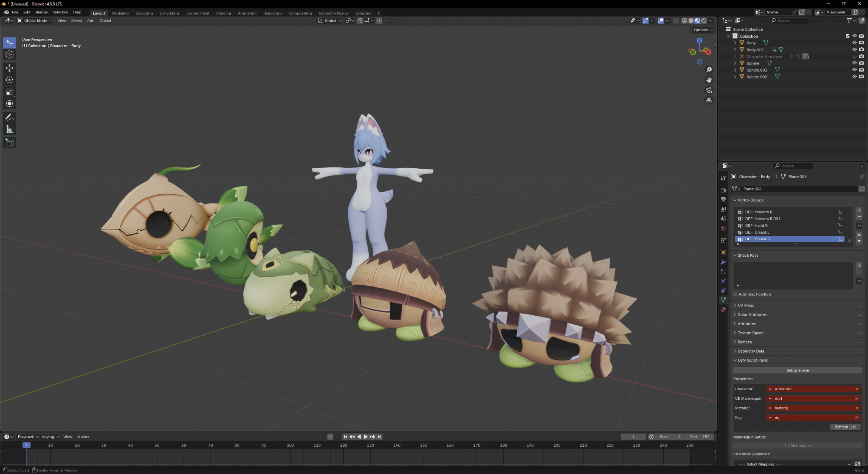This screenshot has width=868, height=474.
Task: Switch to the Sculpting workspace tab
Action: pos(144,13)
